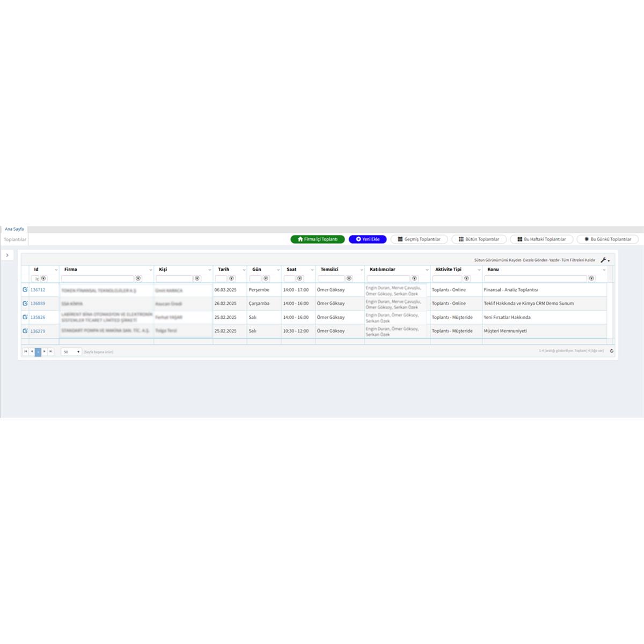Open the wrench settings menu

click(x=605, y=260)
